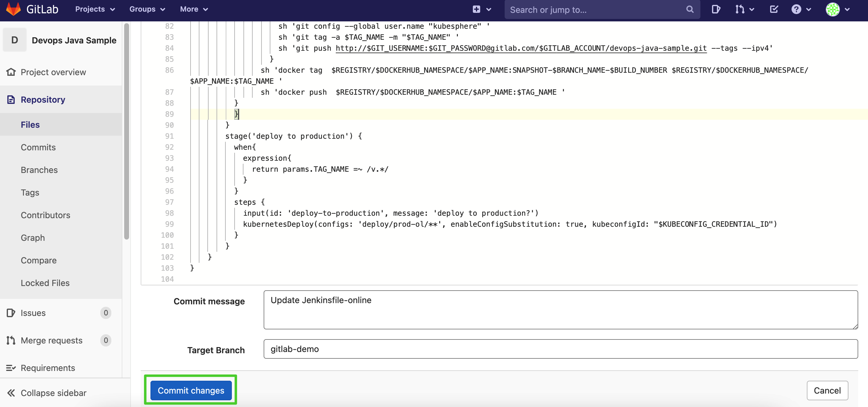Click the Devops Java Sample project avatar
The width and height of the screenshot is (868, 407).
coord(14,40)
